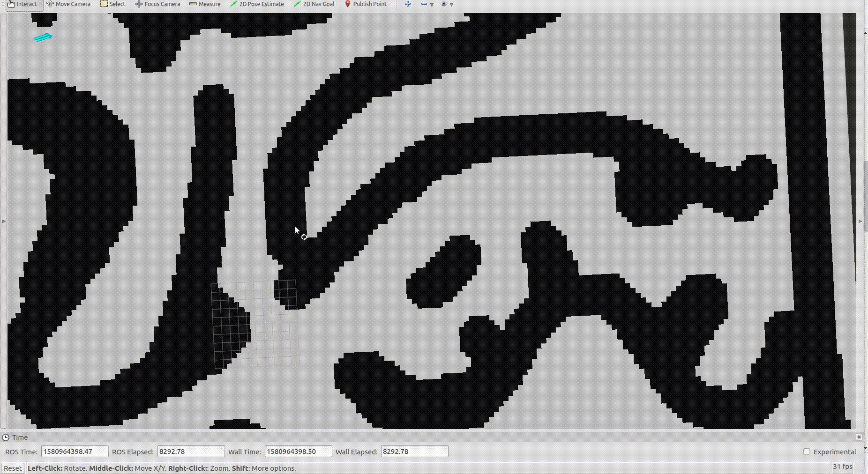The image size is (868, 474).
Task: Select the Interact tool
Action: pyautogui.click(x=23, y=4)
